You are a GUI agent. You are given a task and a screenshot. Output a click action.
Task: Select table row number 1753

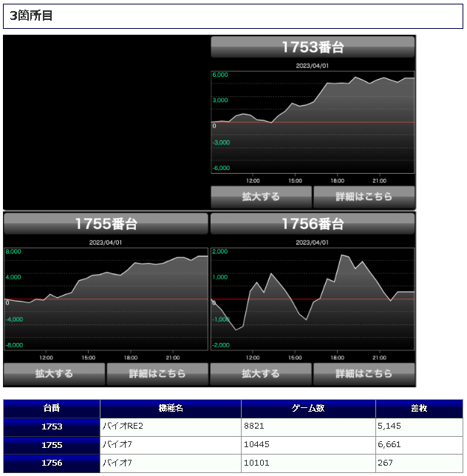(x=52, y=427)
